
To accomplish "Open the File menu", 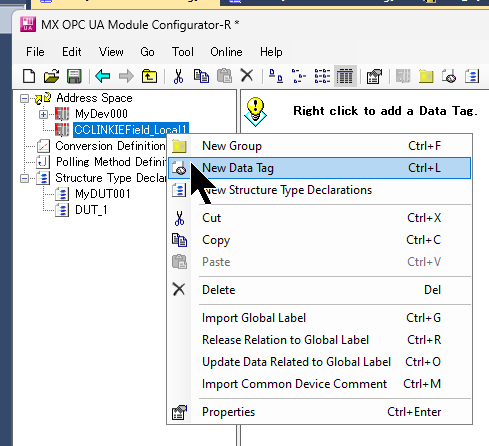I will coord(35,52).
